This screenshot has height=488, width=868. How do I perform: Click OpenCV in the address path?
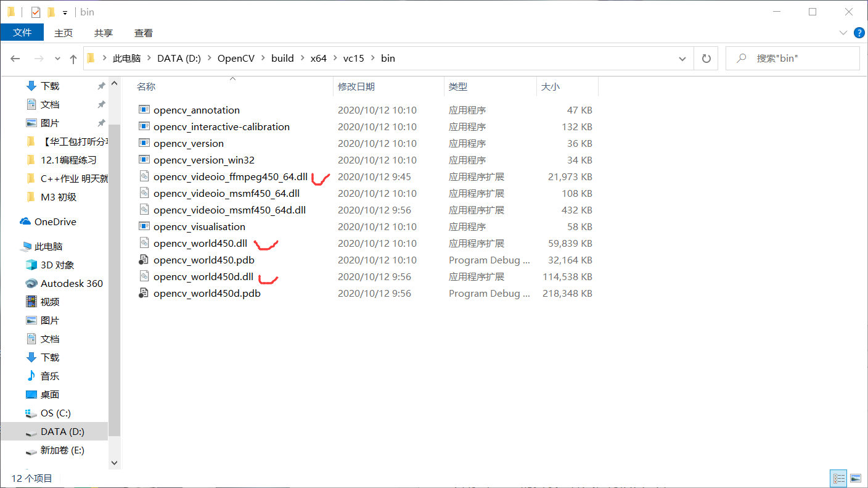click(x=235, y=59)
